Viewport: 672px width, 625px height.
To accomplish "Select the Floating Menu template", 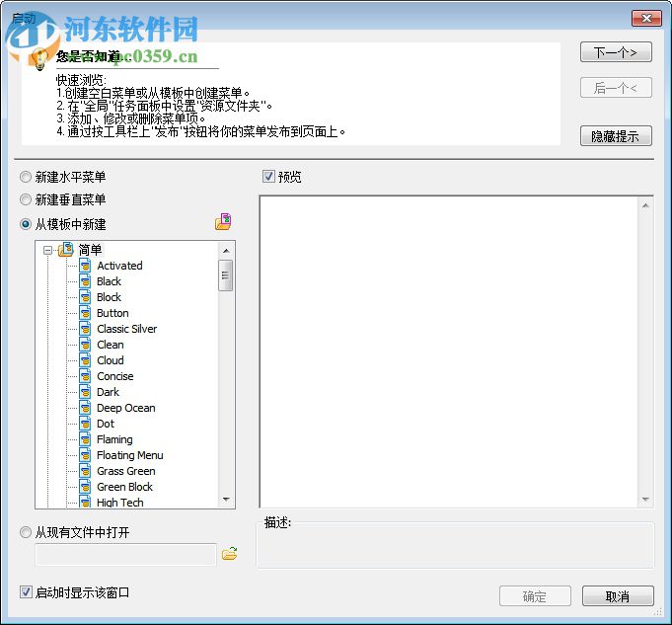I will point(130,455).
